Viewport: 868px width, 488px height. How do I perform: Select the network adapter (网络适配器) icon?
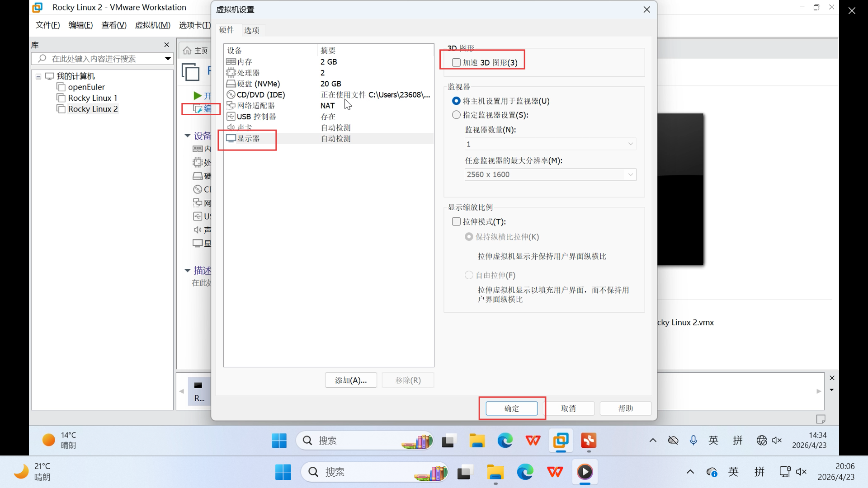click(231, 106)
